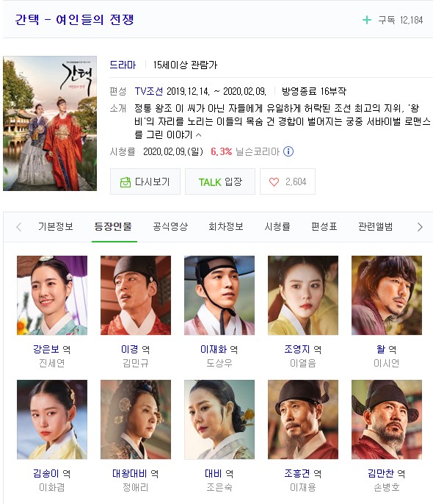Open the 관련앨범 tab
The image size is (433, 504).
click(376, 226)
